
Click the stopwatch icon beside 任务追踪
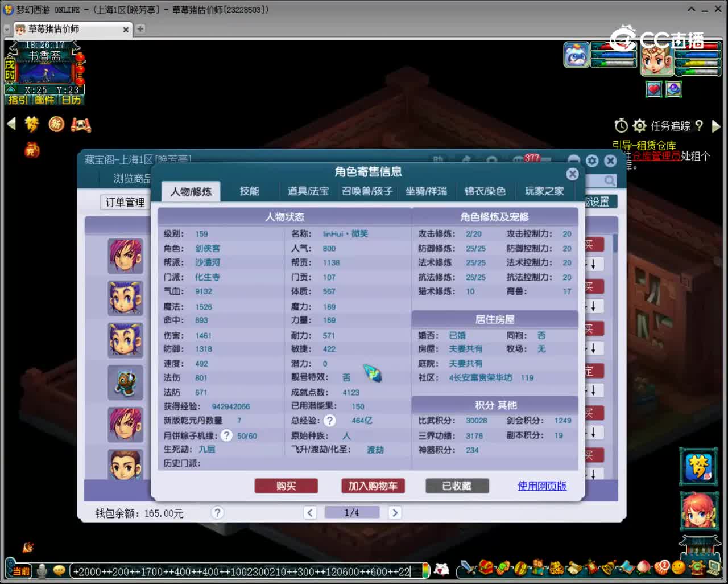pyautogui.click(x=621, y=126)
